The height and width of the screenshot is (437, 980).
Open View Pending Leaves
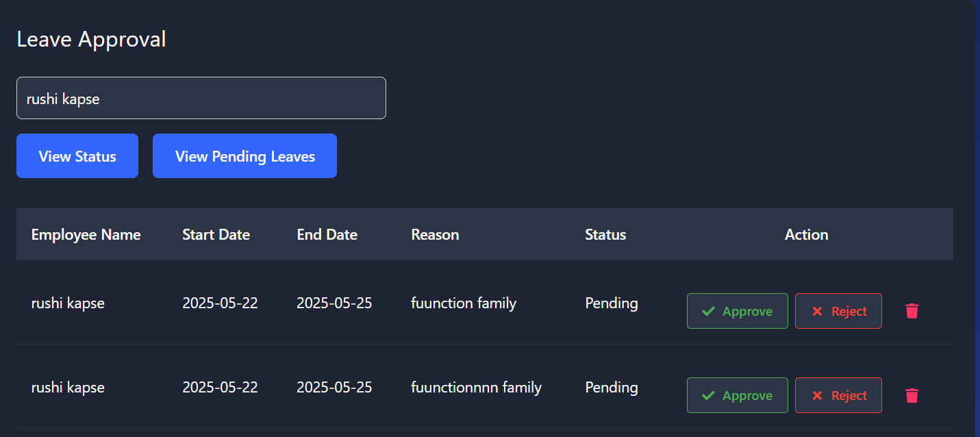244,156
